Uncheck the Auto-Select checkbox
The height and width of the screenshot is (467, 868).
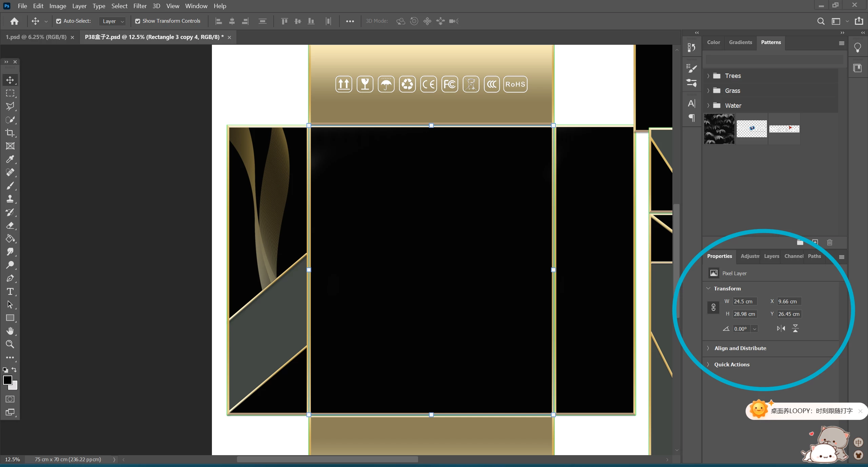(x=59, y=21)
